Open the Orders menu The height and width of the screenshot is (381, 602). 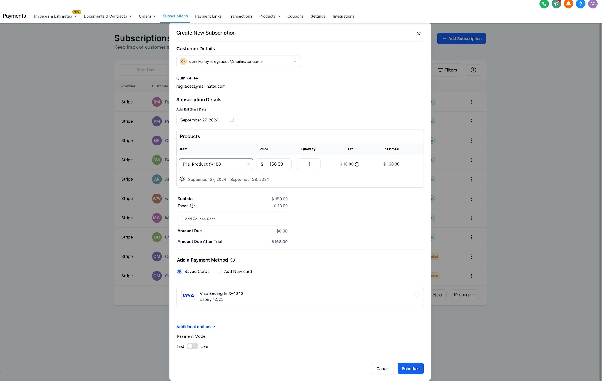[x=147, y=17]
